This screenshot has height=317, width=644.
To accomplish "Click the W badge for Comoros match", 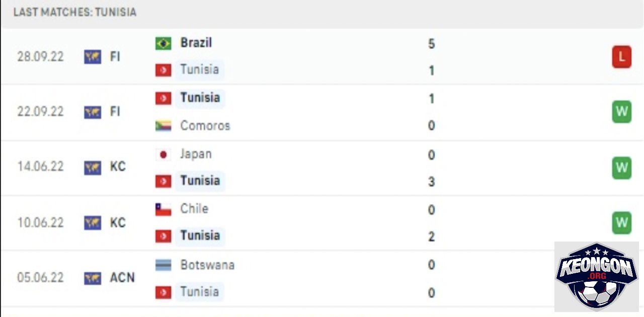I will click(621, 112).
